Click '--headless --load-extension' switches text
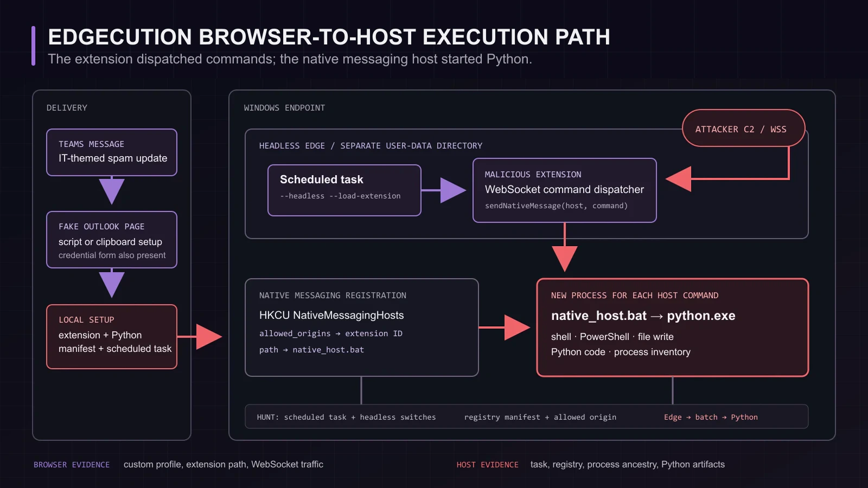868x488 pixels. [340, 196]
